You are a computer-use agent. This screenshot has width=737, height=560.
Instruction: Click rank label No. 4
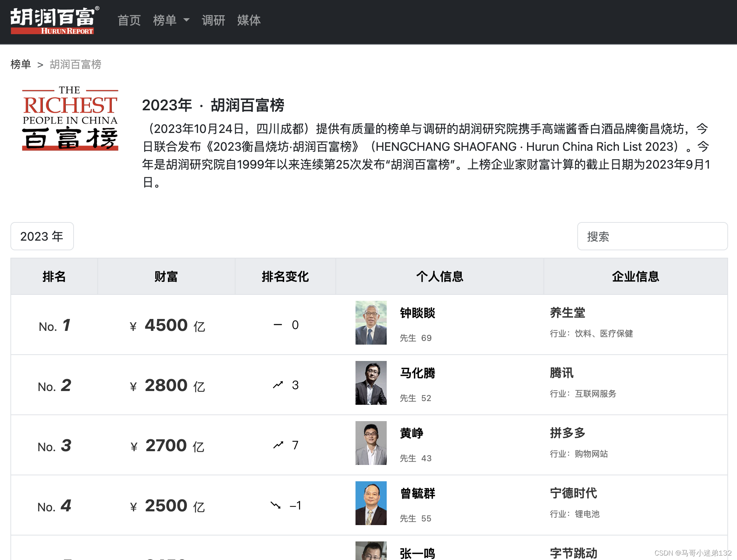pos(55,506)
